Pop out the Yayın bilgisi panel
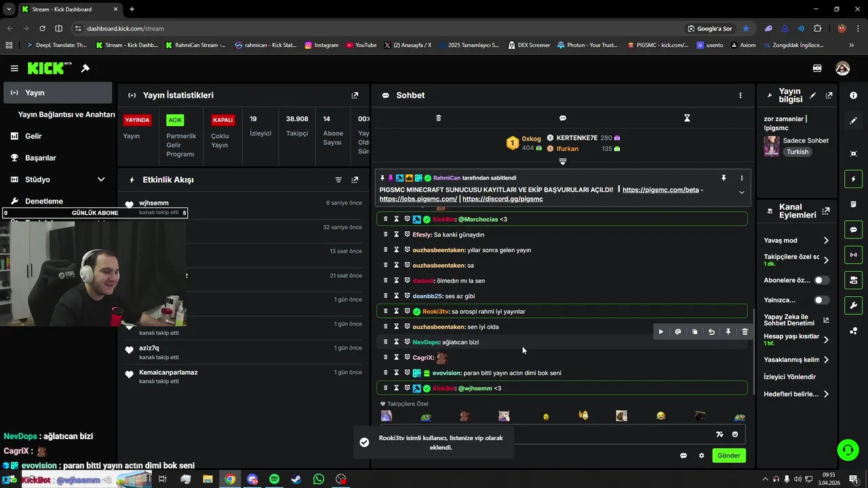Viewport: 868px width, 488px height. 829,96
